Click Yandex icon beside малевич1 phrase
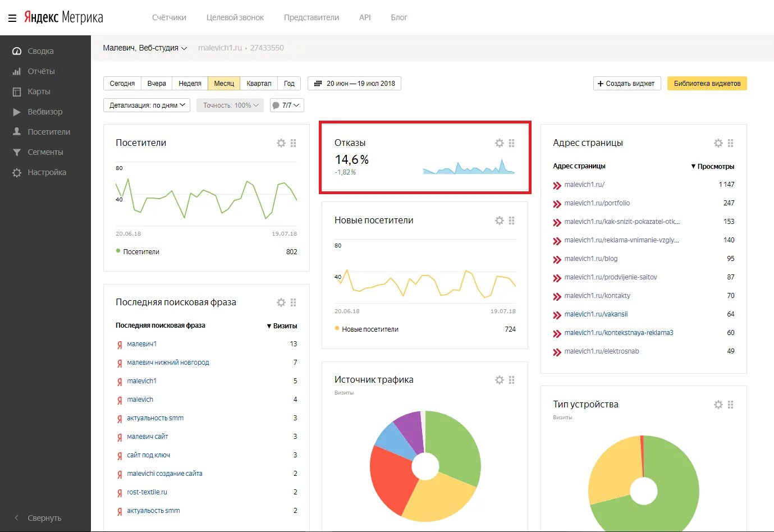 click(x=120, y=345)
